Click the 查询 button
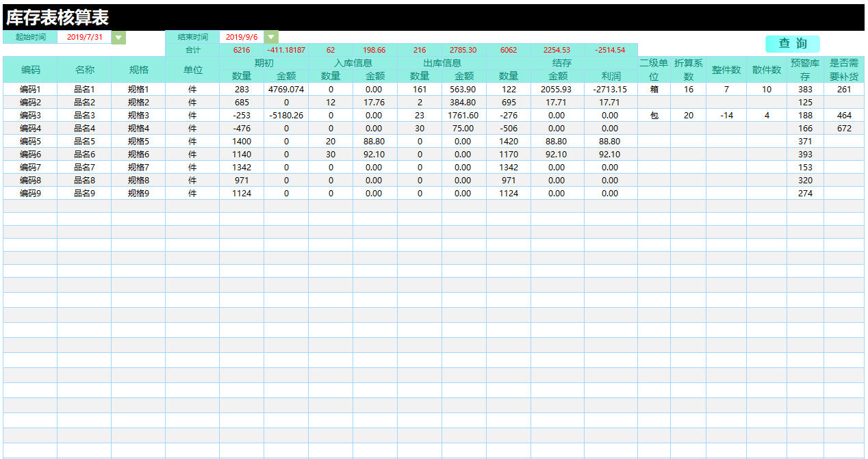The image size is (868, 459). tap(792, 44)
